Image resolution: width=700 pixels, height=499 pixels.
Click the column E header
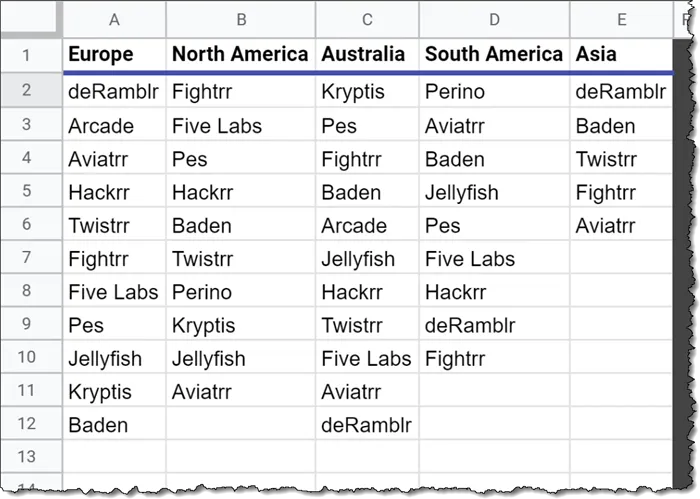pyautogui.click(x=620, y=19)
